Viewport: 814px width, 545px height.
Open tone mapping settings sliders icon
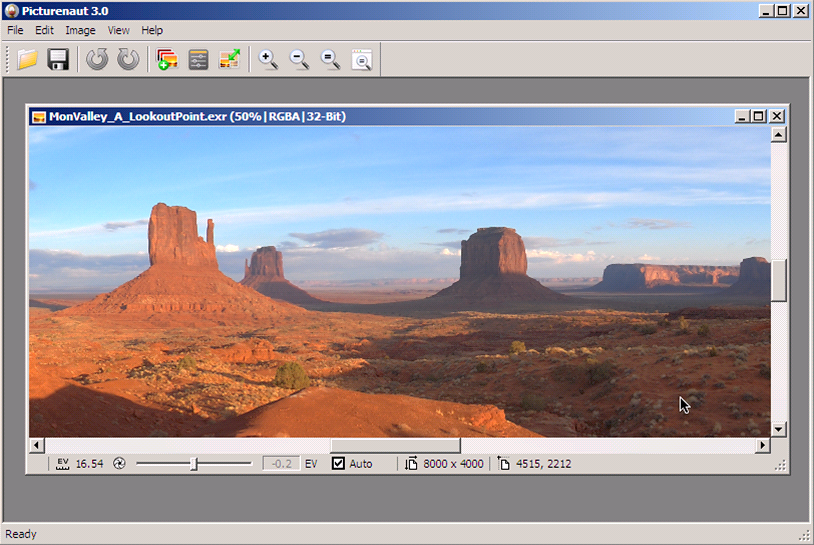click(198, 60)
